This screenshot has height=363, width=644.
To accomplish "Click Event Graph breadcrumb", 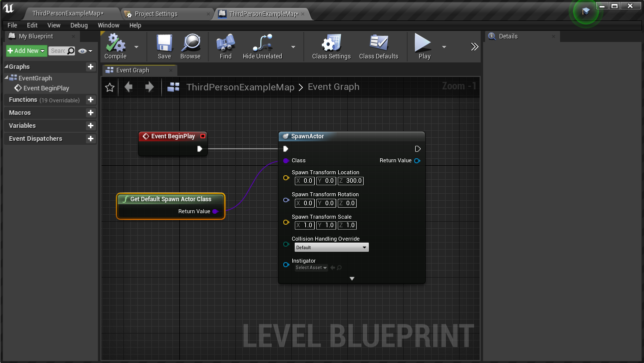I will (x=334, y=87).
